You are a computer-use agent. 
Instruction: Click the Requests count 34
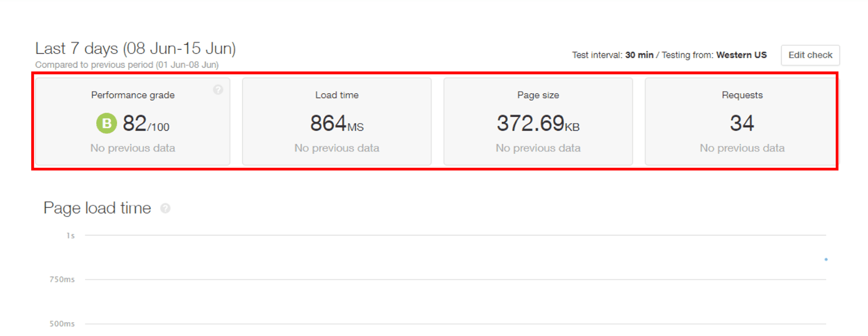(x=742, y=124)
